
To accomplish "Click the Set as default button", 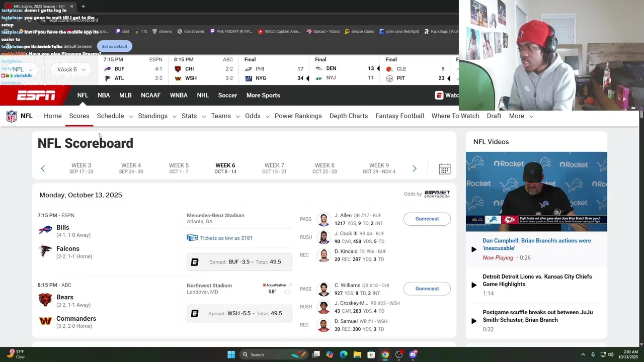I will click(x=115, y=46).
